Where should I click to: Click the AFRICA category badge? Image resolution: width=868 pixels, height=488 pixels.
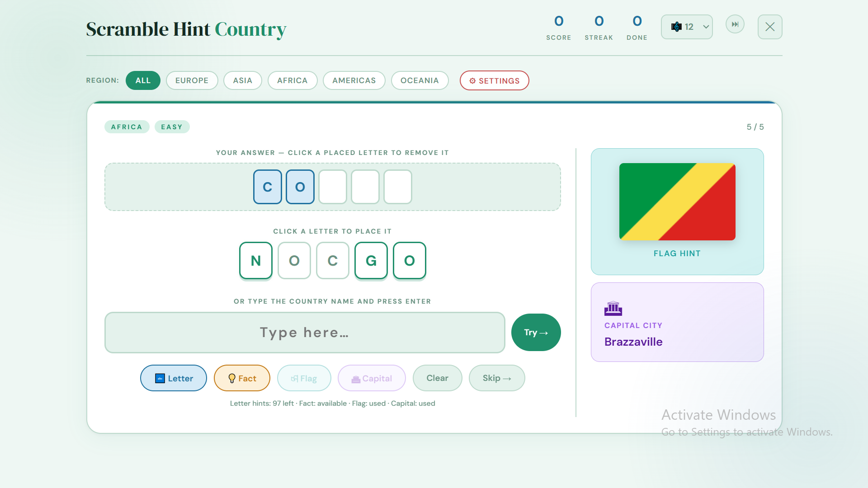click(x=127, y=127)
